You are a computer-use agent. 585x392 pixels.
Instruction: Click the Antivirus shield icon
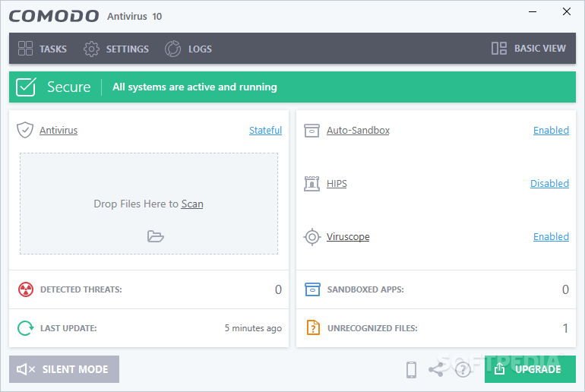point(25,130)
